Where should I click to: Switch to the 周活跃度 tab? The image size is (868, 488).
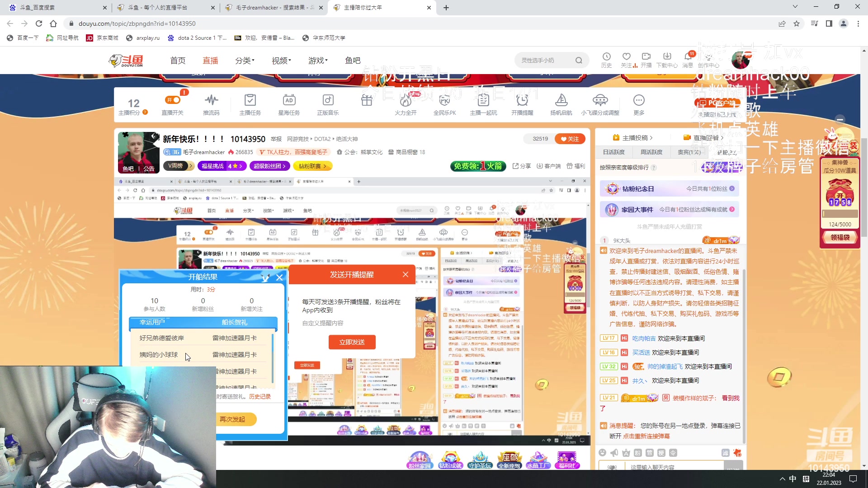[x=651, y=152]
